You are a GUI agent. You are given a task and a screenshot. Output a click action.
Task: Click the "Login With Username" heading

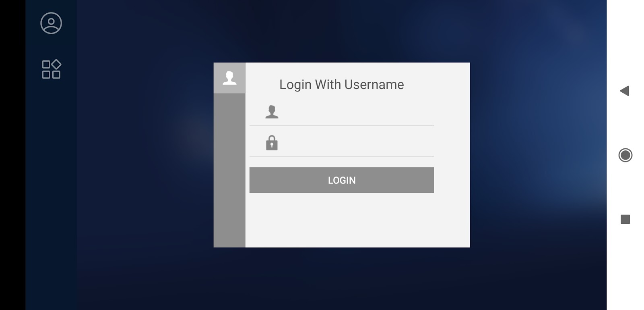[342, 85]
